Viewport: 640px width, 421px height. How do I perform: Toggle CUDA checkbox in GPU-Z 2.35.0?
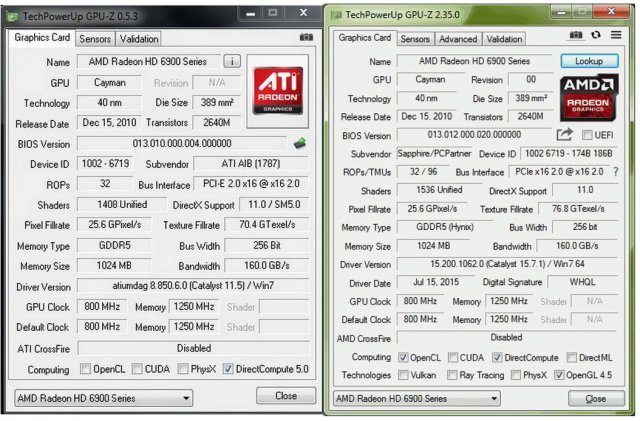[x=453, y=358]
